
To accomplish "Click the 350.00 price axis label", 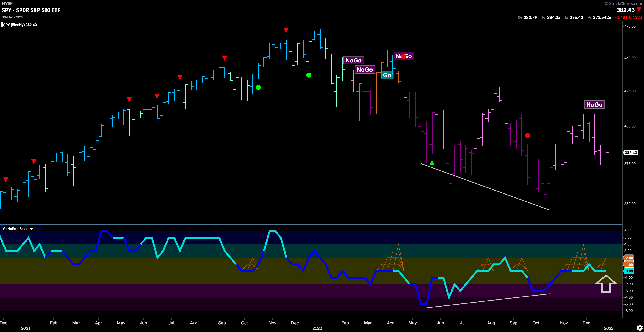I will pos(630,204).
